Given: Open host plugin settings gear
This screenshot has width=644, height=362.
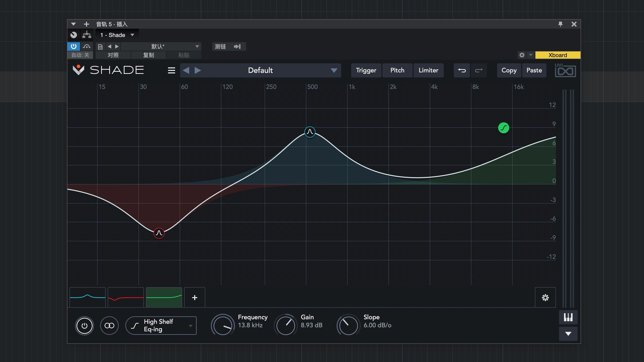Looking at the screenshot, I should [522, 55].
